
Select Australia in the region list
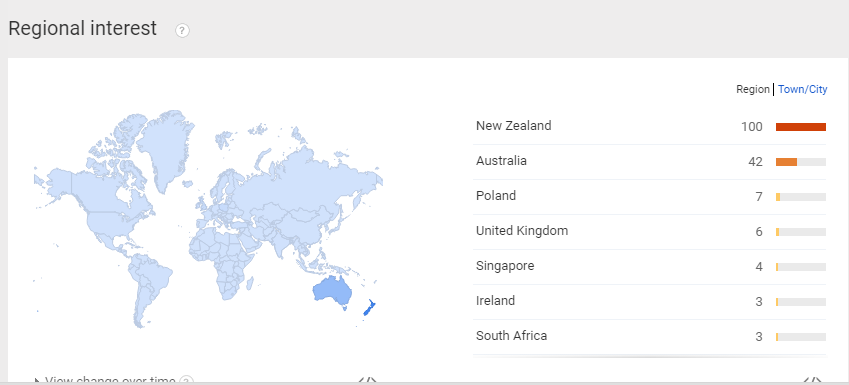click(x=501, y=161)
